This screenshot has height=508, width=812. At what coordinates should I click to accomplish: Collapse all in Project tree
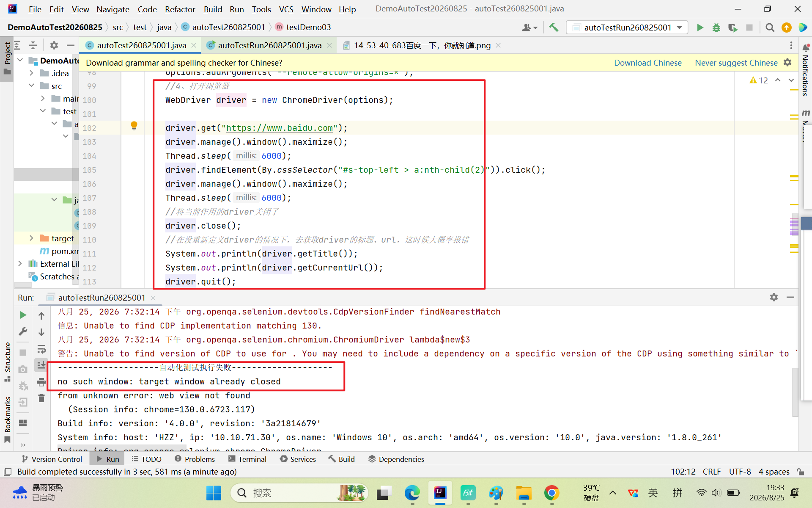click(33, 45)
